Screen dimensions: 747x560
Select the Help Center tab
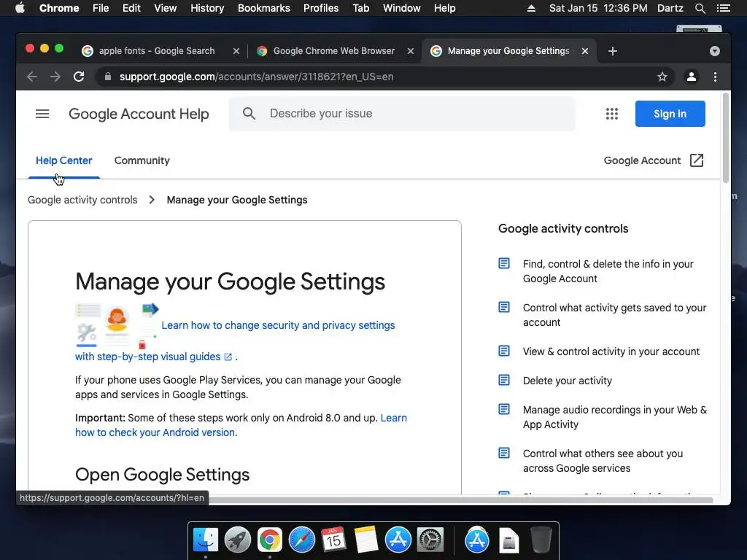(64, 160)
